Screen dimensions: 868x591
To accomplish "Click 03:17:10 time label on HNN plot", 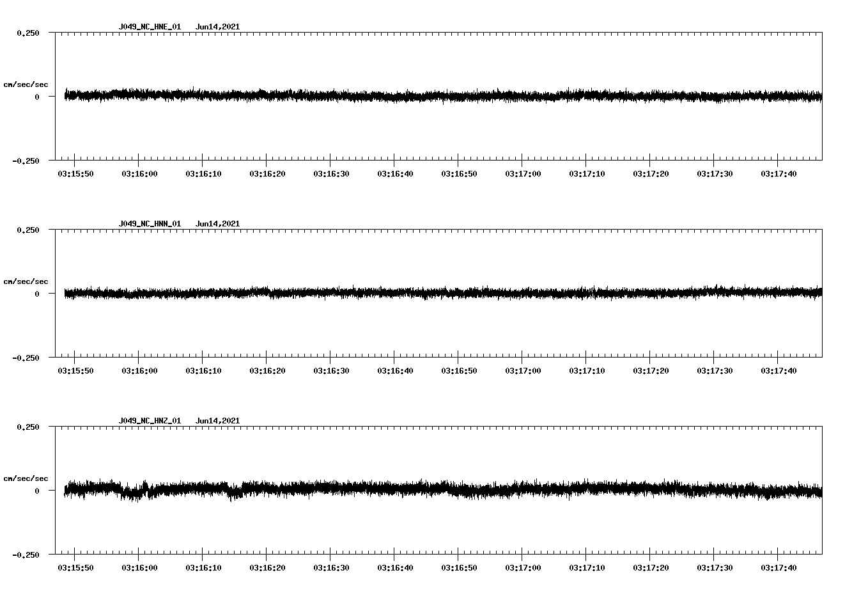I will 587,371.
